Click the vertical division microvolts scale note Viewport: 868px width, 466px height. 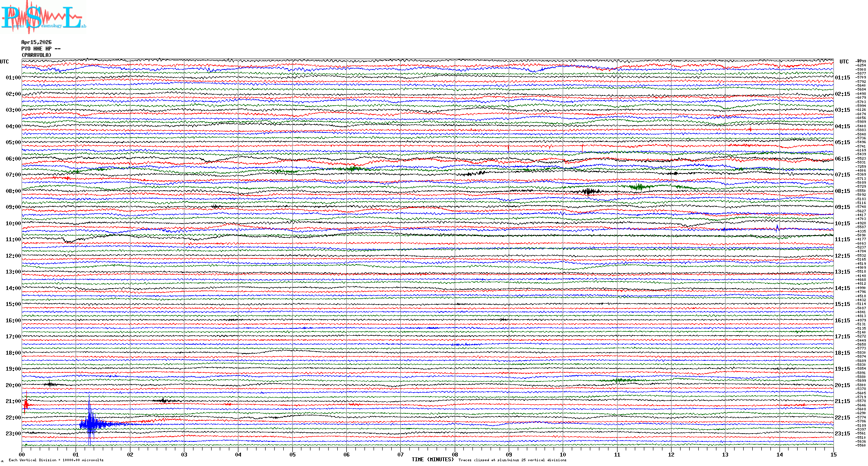click(56, 460)
